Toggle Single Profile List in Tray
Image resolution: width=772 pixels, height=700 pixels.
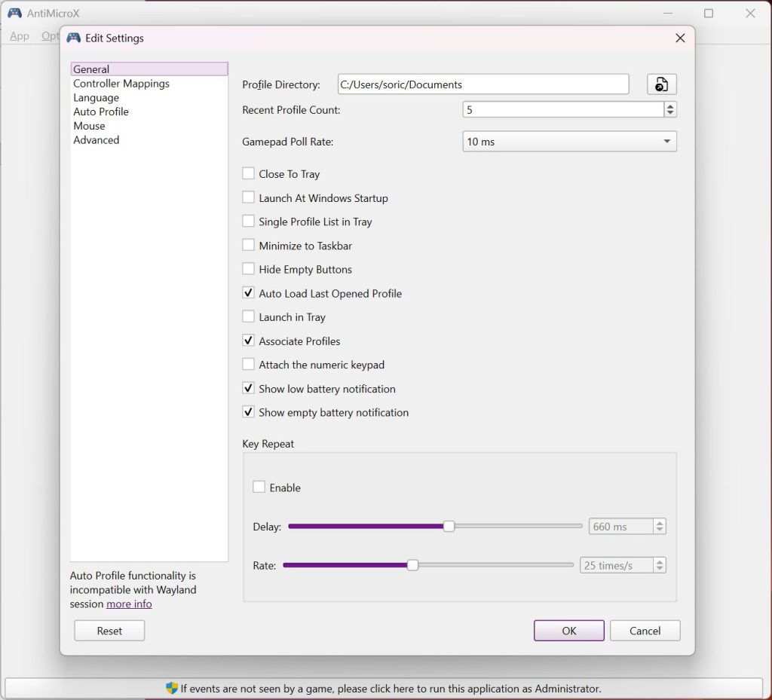coord(248,222)
